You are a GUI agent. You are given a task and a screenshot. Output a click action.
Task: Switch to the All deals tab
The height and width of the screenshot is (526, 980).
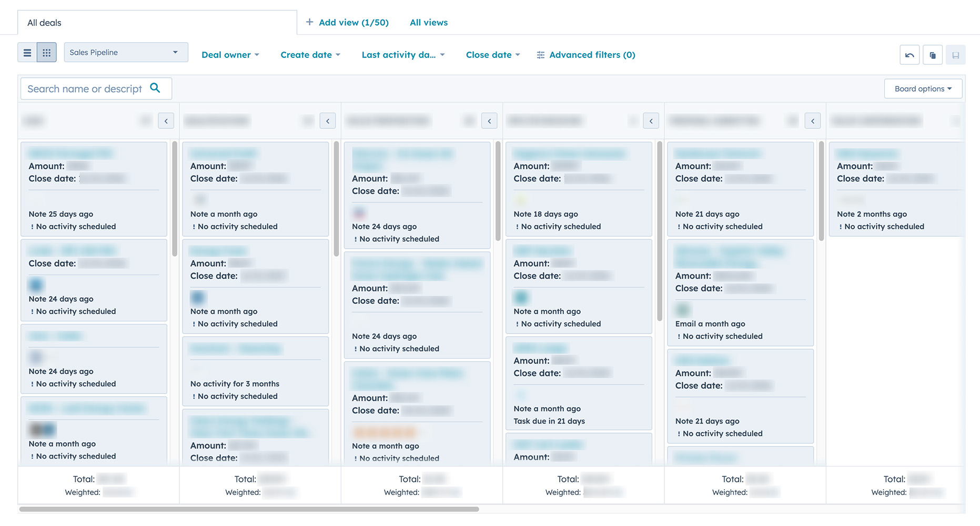pos(44,22)
